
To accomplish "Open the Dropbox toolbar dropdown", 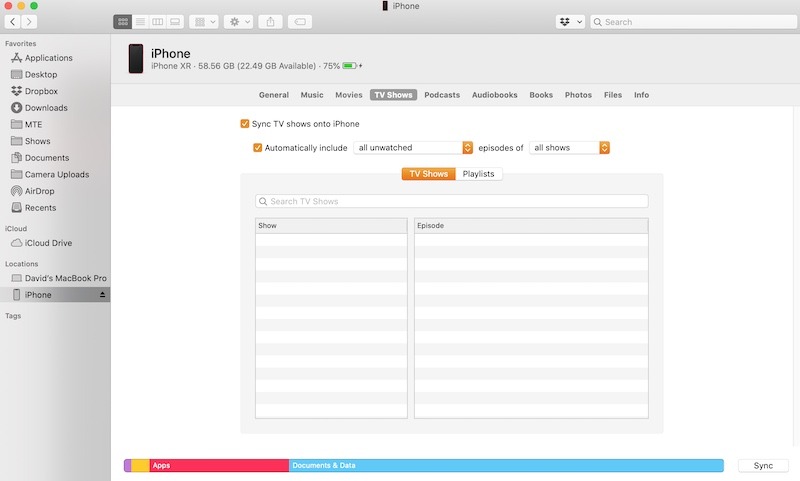I will (x=569, y=21).
